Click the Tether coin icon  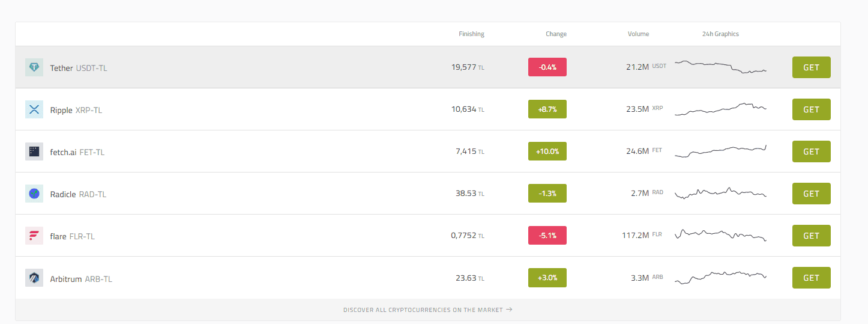tap(34, 67)
